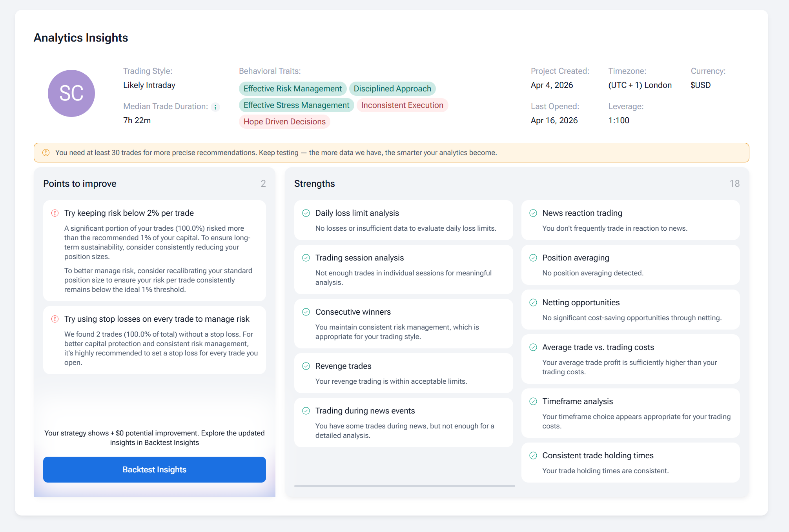
Task: Click the Points to improve heading
Action: tap(80, 184)
